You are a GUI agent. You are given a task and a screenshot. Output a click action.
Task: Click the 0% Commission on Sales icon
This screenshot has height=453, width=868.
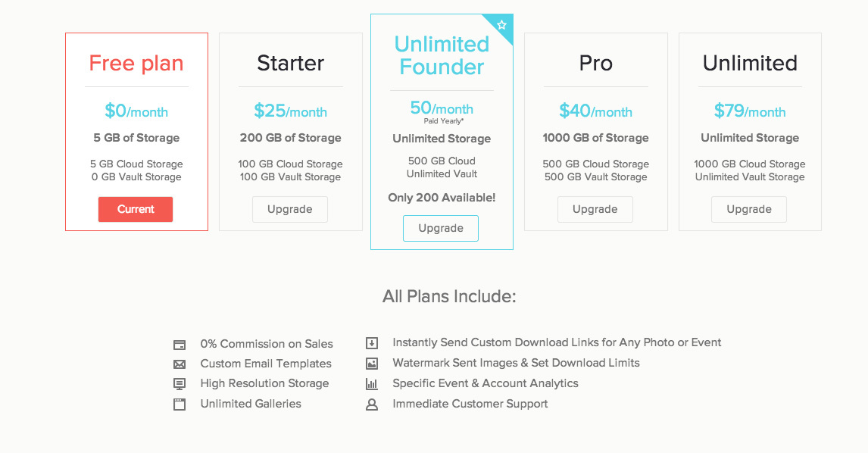click(180, 344)
